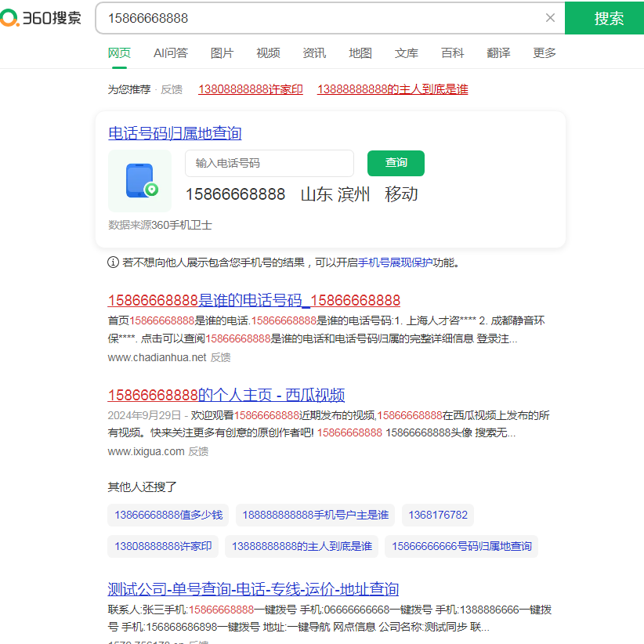Click related search 13866668888值多少钱
This screenshot has height=644, width=644.
pyautogui.click(x=168, y=515)
